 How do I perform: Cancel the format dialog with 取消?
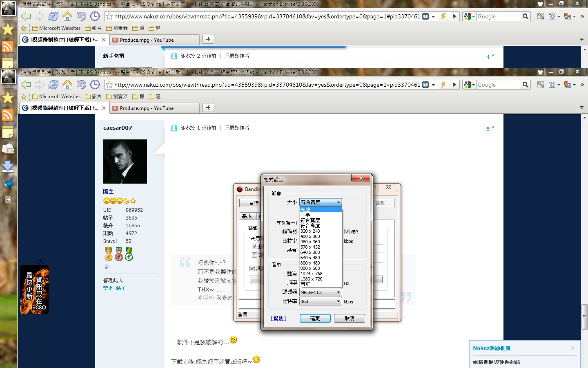coord(349,318)
